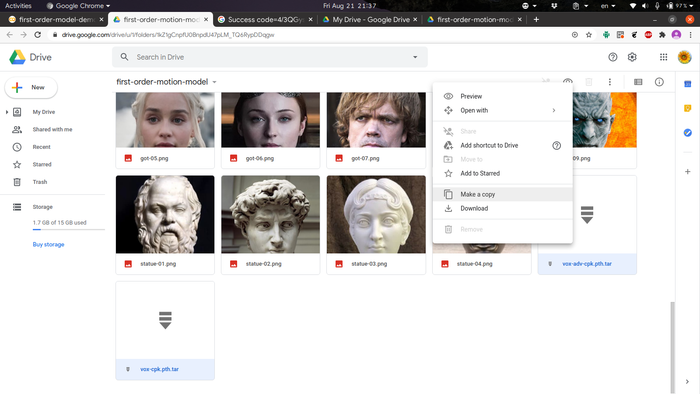
Task: Open the more actions three-dot menu
Action: click(x=609, y=82)
